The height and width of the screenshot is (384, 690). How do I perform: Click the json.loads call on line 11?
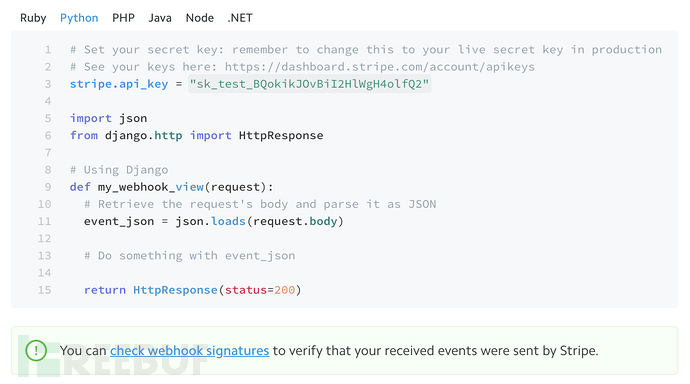click(x=210, y=221)
